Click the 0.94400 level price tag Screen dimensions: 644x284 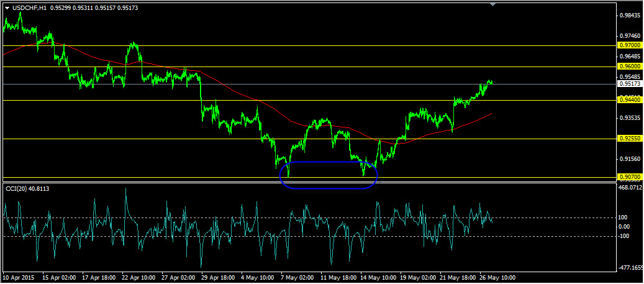[x=630, y=100]
